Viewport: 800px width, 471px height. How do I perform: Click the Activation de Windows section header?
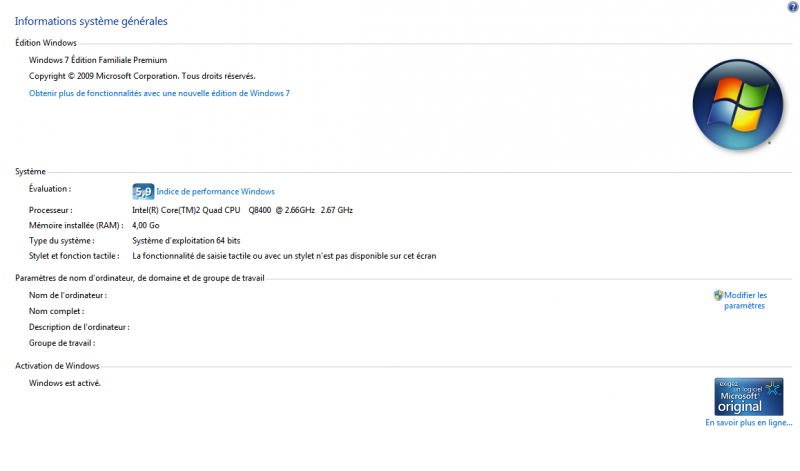(57, 366)
